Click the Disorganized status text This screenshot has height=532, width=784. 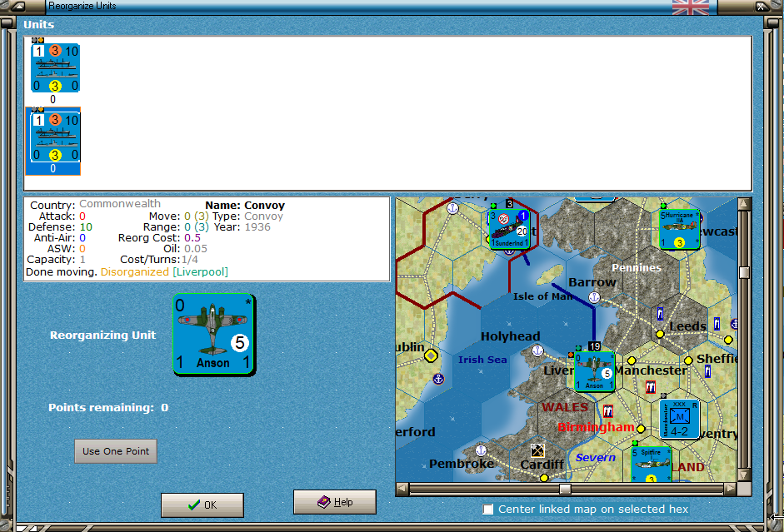click(x=134, y=271)
